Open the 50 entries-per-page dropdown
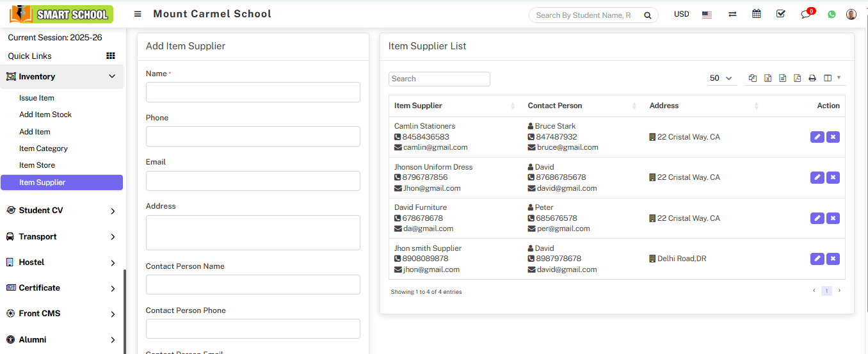The height and width of the screenshot is (354, 868). pyautogui.click(x=721, y=78)
